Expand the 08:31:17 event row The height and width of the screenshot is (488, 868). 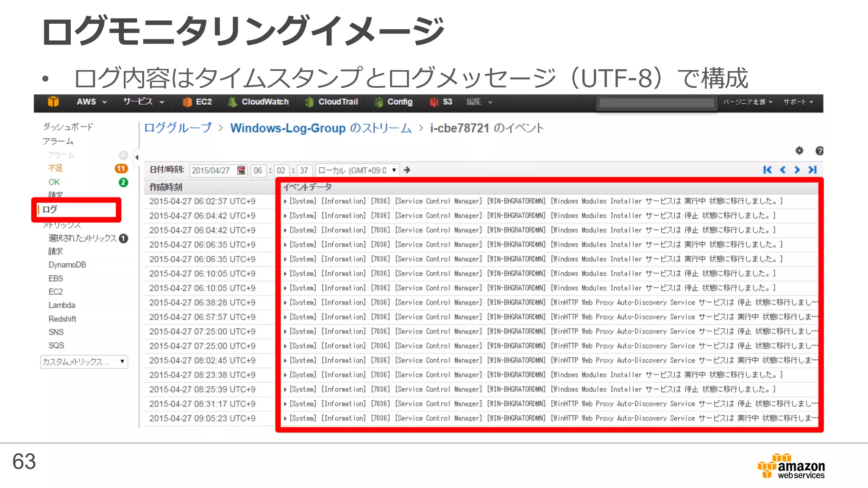click(x=285, y=404)
